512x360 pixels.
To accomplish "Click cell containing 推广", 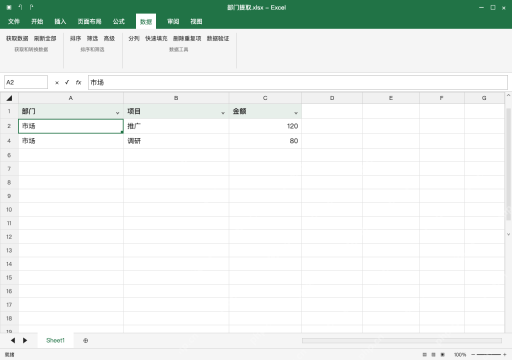I will point(176,126).
